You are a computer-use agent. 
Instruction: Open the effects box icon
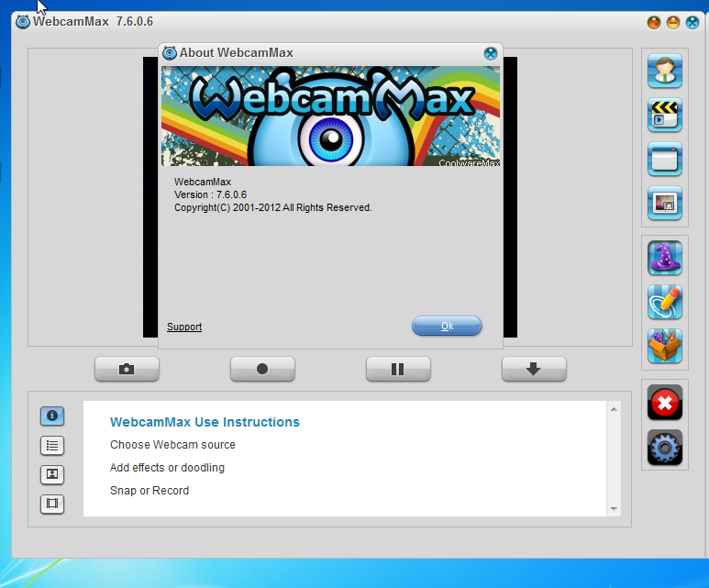665,346
